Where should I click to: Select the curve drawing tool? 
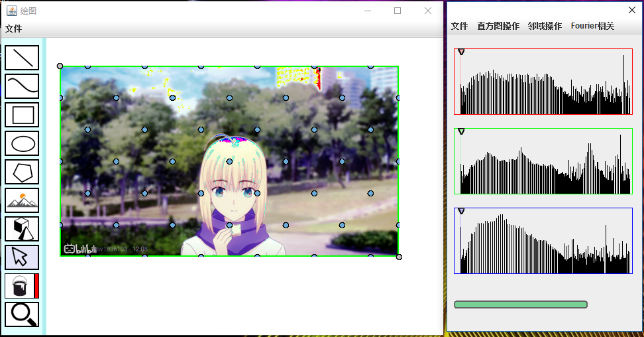[22, 86]
